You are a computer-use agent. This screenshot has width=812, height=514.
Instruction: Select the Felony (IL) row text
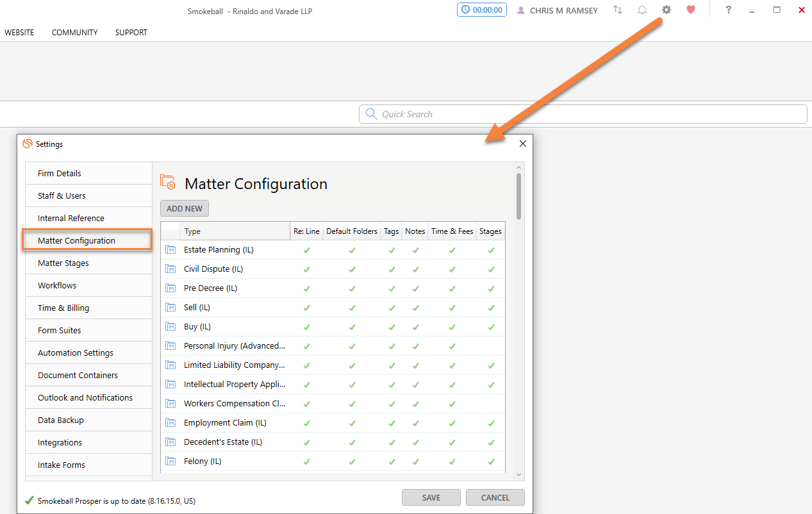[203, 461]
